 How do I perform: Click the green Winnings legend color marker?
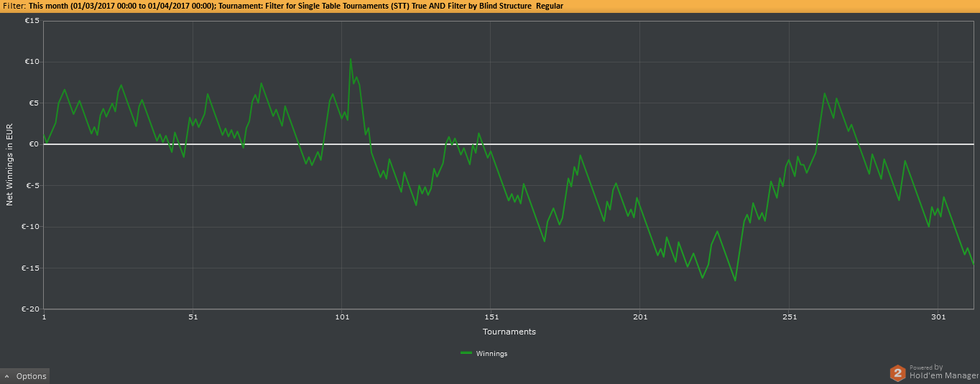[466, 353]
